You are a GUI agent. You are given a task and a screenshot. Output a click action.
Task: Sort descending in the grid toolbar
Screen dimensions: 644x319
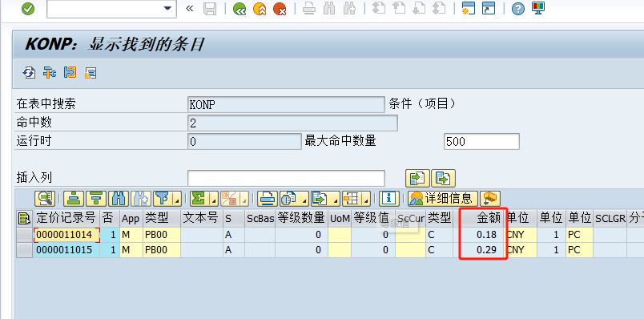click(95, 199)
